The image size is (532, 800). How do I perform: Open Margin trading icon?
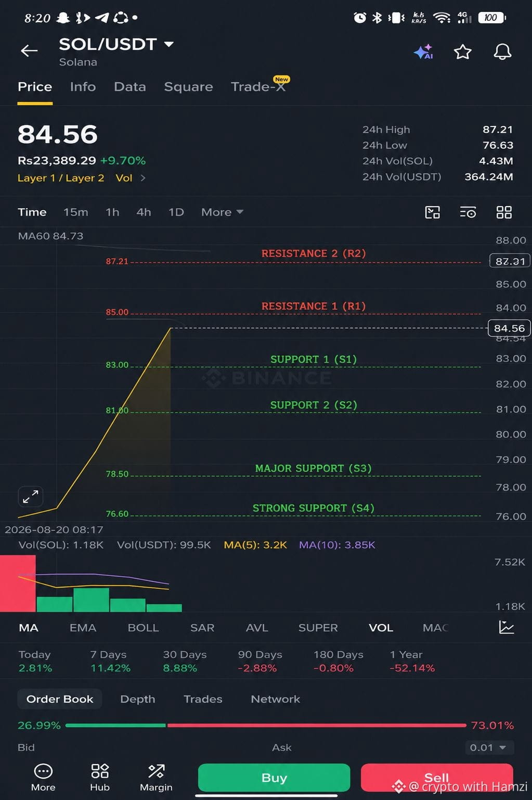[x=156, y=778]
